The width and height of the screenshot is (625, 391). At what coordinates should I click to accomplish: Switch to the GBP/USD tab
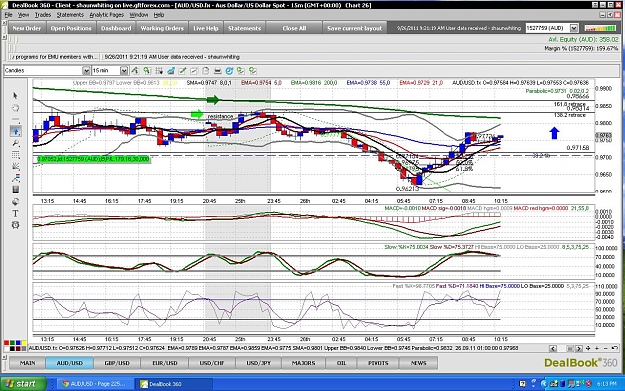[x=117, y=363]
